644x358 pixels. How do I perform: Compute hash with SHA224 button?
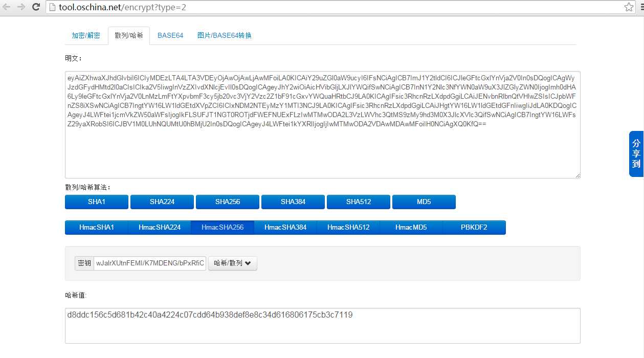coord(162,202)
